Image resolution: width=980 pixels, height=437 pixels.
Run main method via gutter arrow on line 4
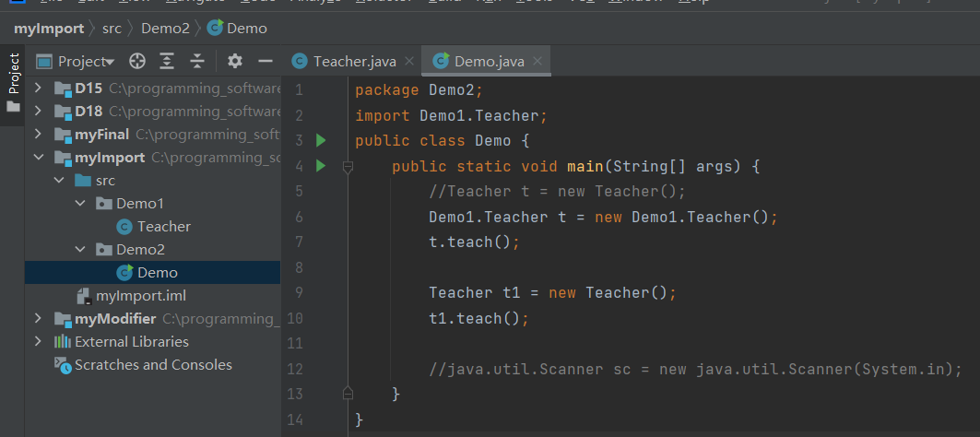(321, 166)
